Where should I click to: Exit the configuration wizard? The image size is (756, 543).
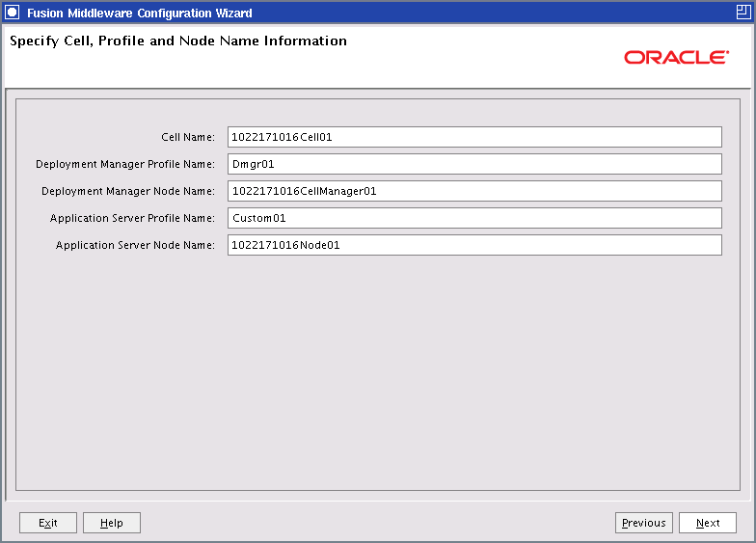(x=48, y=523)
